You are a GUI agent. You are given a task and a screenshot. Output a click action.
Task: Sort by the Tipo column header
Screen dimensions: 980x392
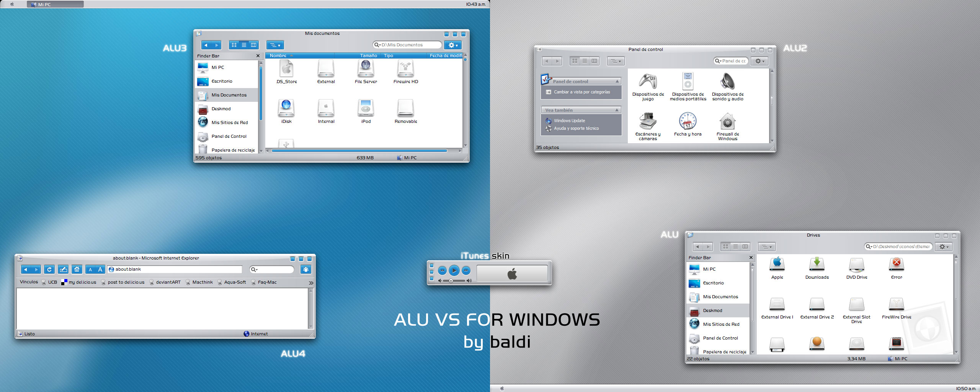pos(404,56)
